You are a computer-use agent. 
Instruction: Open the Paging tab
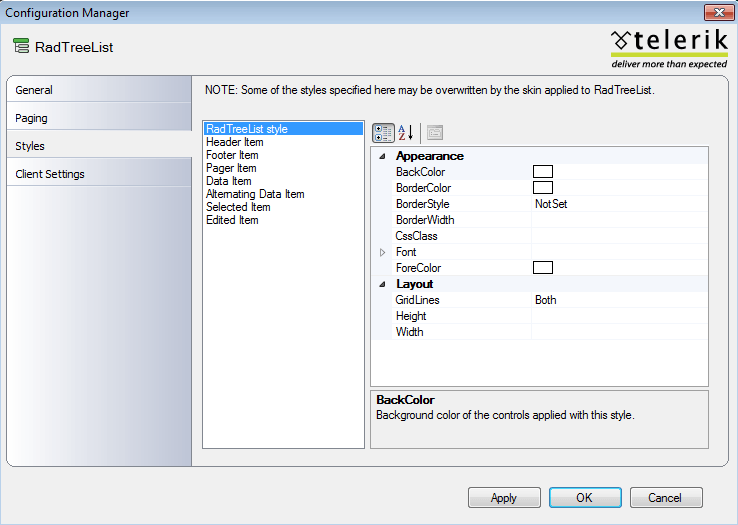coord(99,118)
